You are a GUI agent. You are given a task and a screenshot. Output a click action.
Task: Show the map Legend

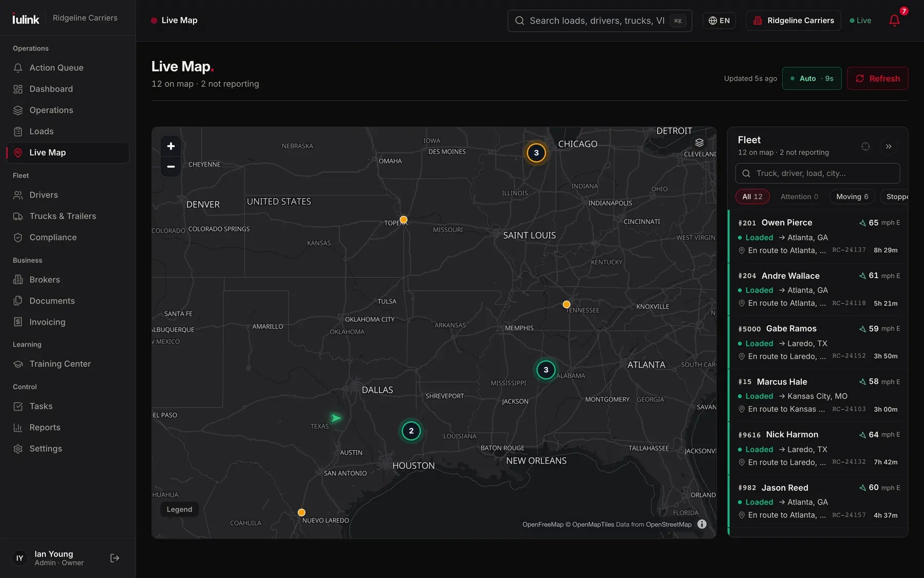[x=179, y=509]
